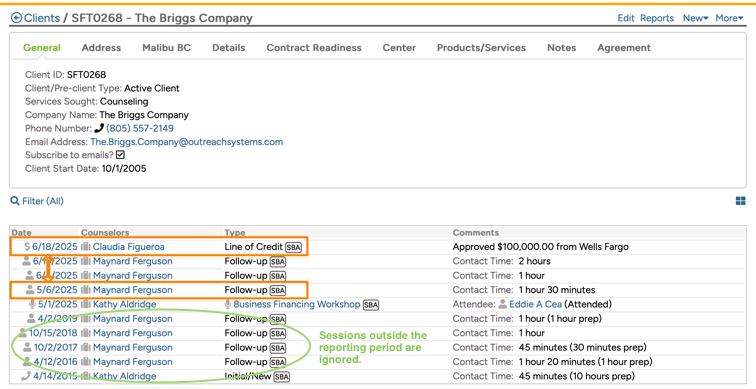The height and width of the screenshot is (389, 756).
Task: Switch to grid view icon
Action: 741,201
